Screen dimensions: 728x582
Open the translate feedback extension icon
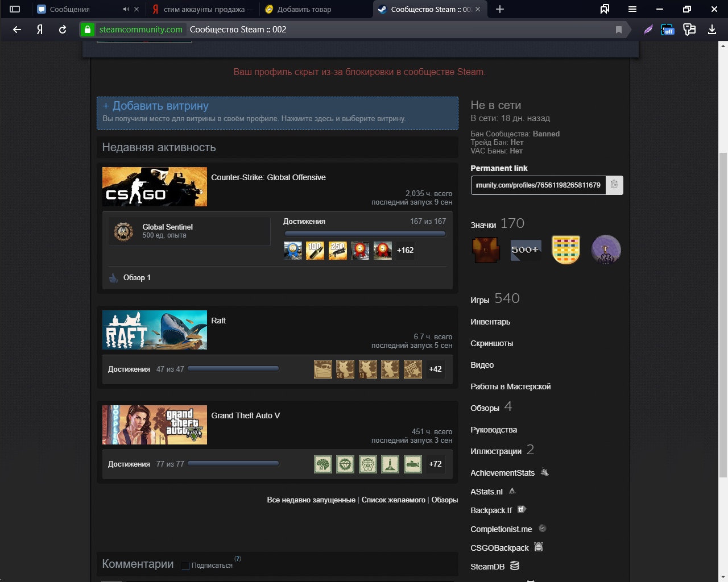pos(689,30)
